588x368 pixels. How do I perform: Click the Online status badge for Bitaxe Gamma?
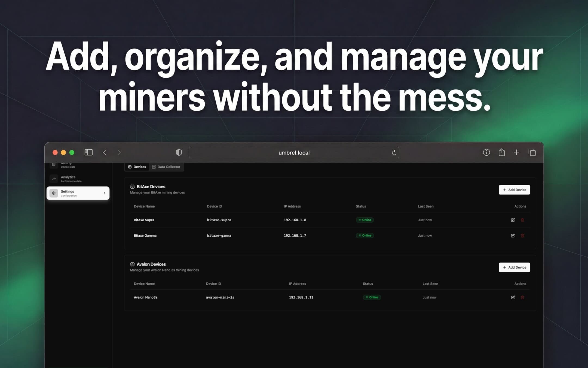[x=365, y=236]
